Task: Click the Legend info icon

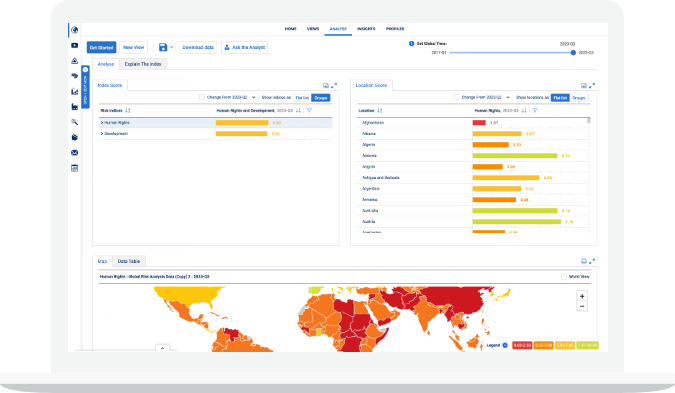Action: click(x=505, y=345)
